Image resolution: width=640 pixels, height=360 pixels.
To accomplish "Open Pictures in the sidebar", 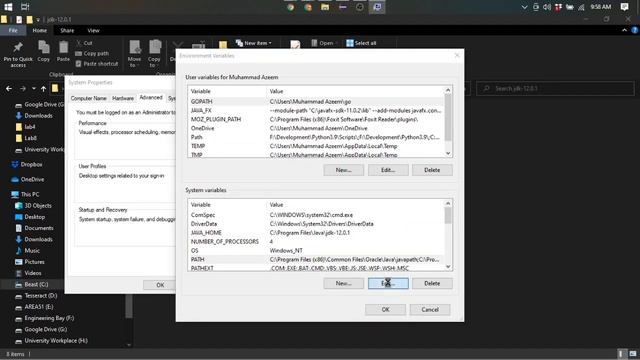I will 29,262.
